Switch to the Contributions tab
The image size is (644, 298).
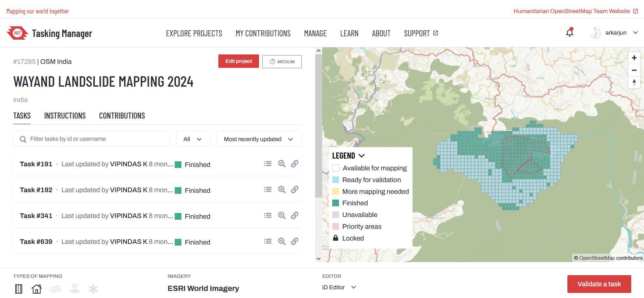click(122, 116)
